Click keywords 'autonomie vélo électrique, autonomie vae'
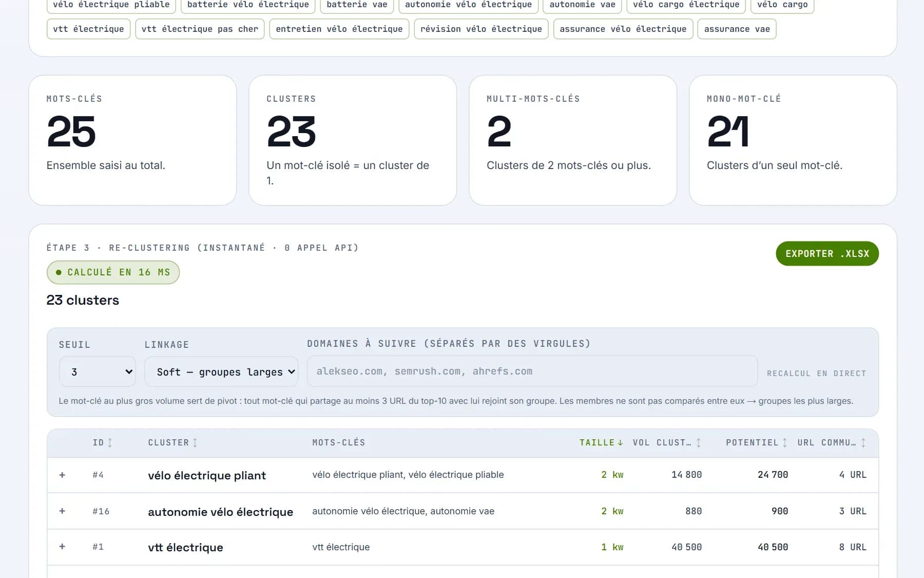This screenshot has height=578, width=924. [403, 511]
